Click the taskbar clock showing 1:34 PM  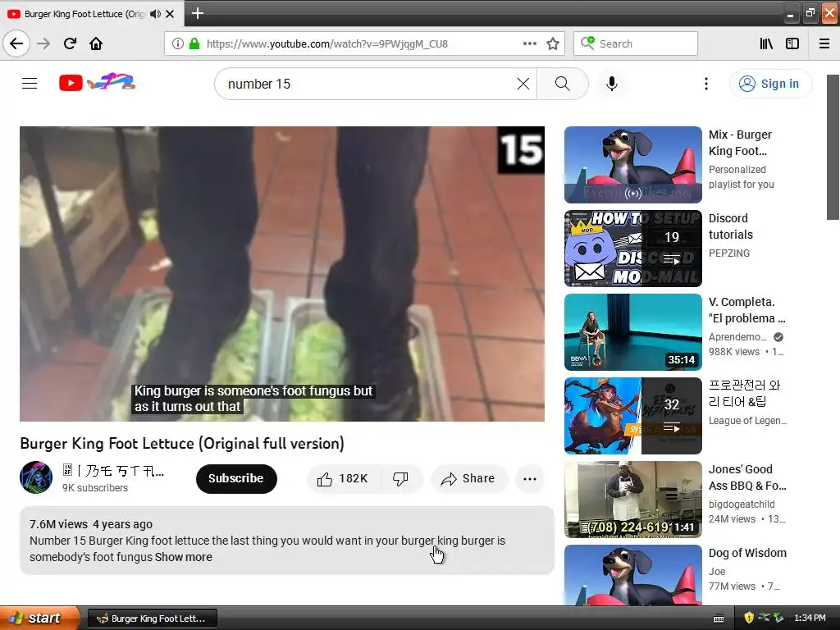810,618
